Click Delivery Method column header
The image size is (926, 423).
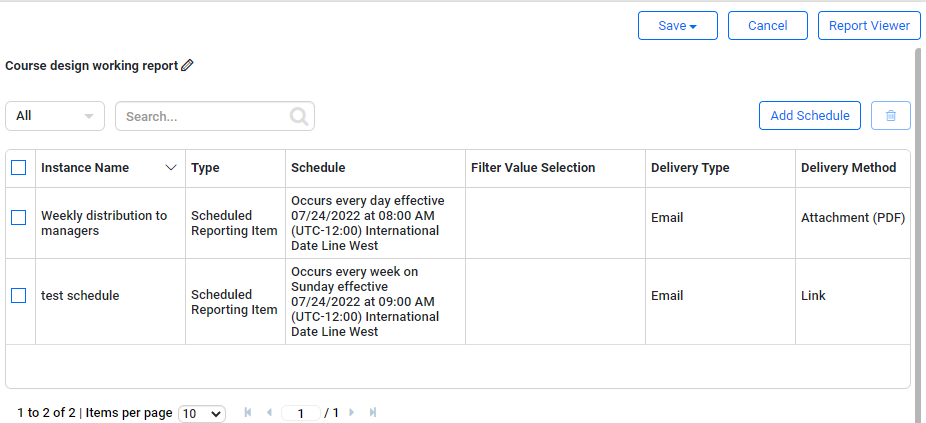click(852, 168)
